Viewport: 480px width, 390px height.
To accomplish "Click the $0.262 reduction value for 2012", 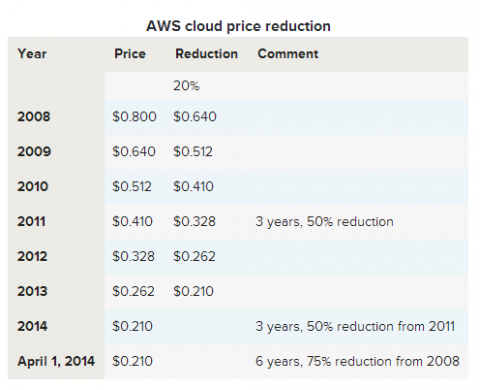I will tap(194, 257).
